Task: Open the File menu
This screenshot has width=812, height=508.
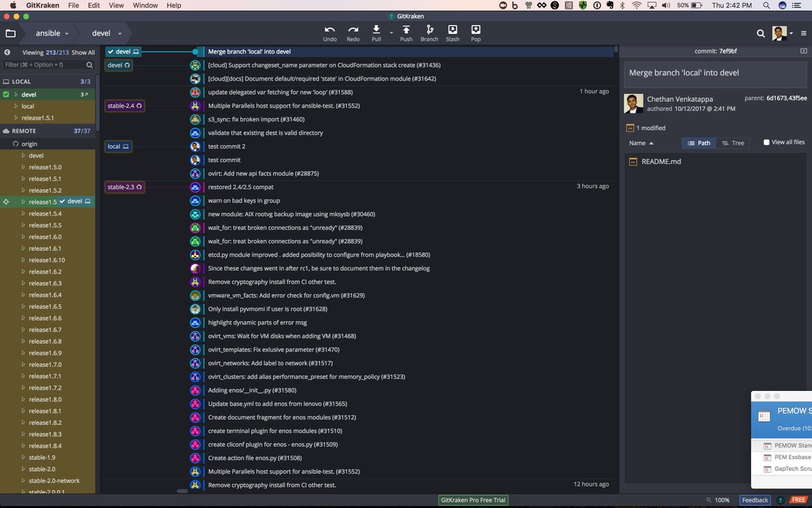Action: [73, 5]
